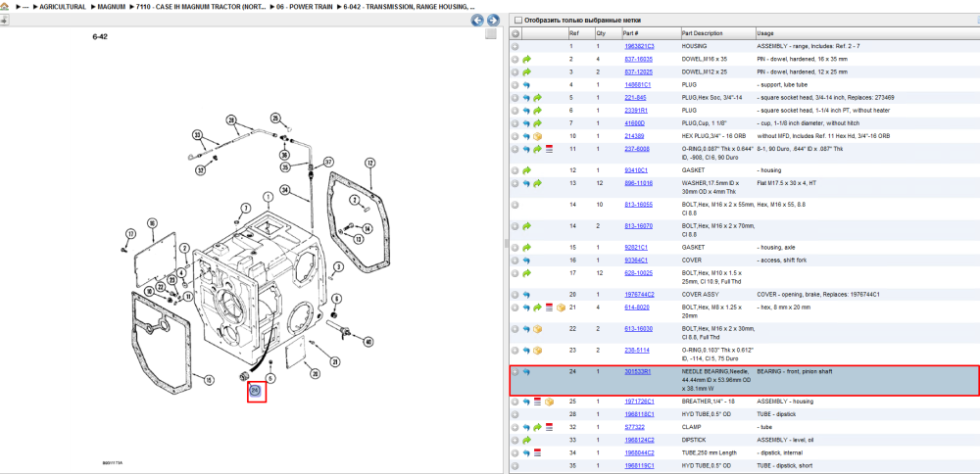The image size is (980, 474).
Task: Click green arrow icon for BOLT 628-10025
Action: pos(527,273)
